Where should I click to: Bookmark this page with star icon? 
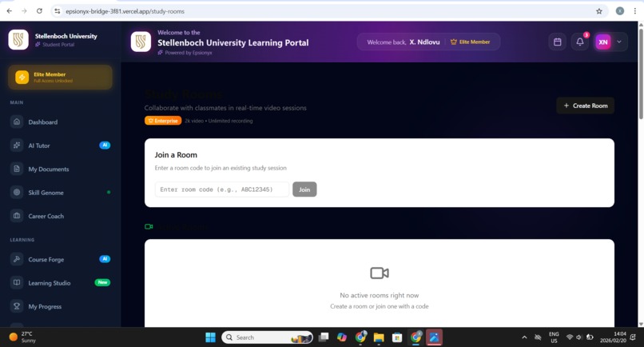[599, 11]
